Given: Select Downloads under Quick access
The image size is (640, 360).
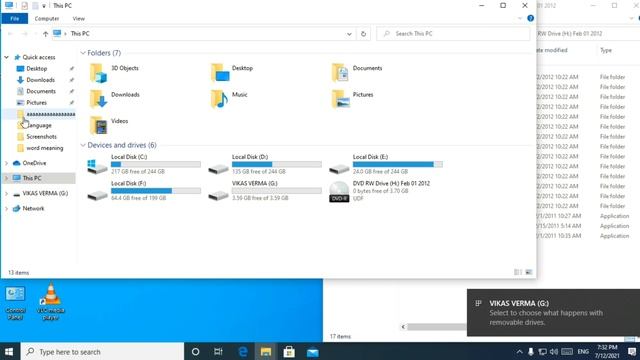Looking at the screenshot, I should [x=40, y=80].
